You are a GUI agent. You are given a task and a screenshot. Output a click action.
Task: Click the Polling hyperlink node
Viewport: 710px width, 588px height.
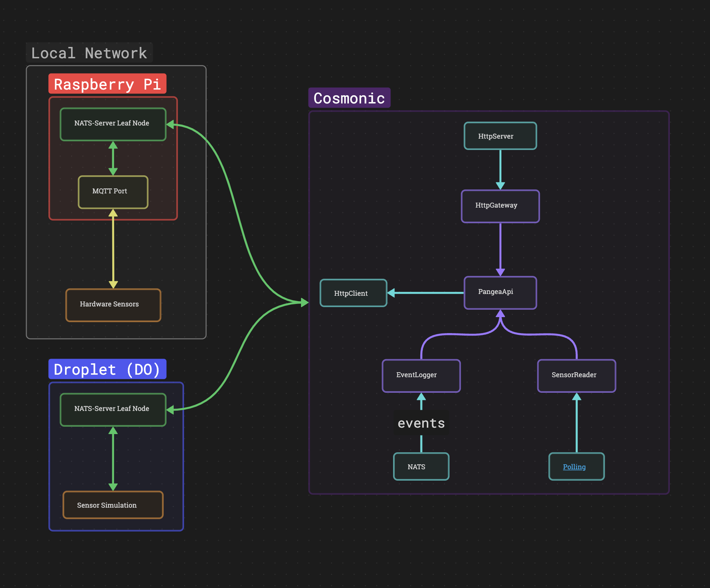(574, 467)
